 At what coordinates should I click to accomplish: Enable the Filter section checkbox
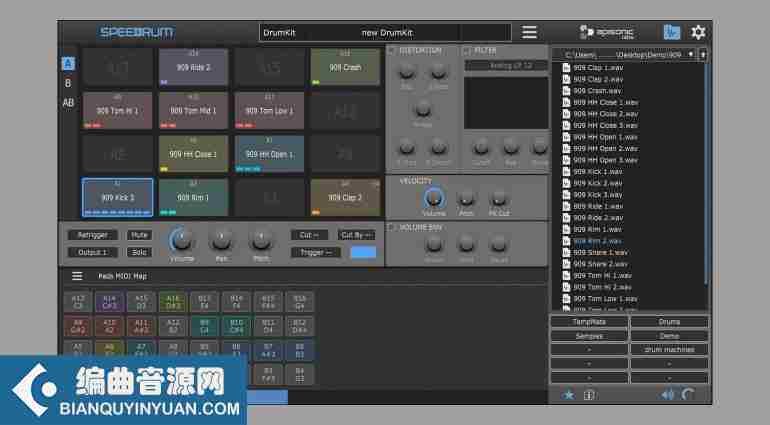pyautogui.click(x=467, y=50)
